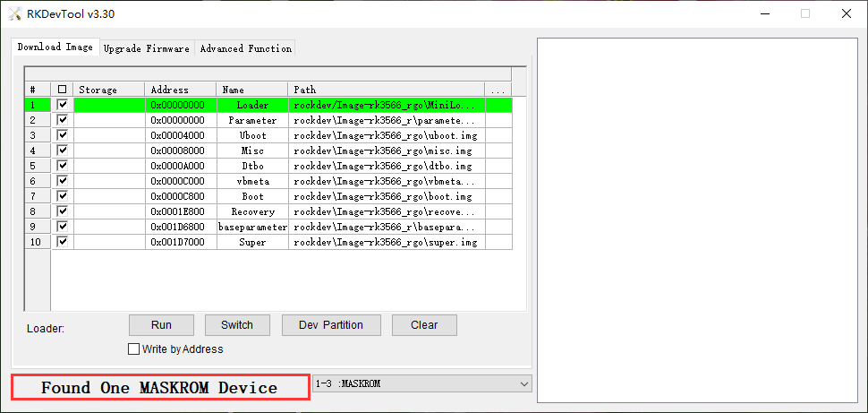This screenshot has width=868, height=413.
Task: Click the boot.img path cell
Action: 387,196
